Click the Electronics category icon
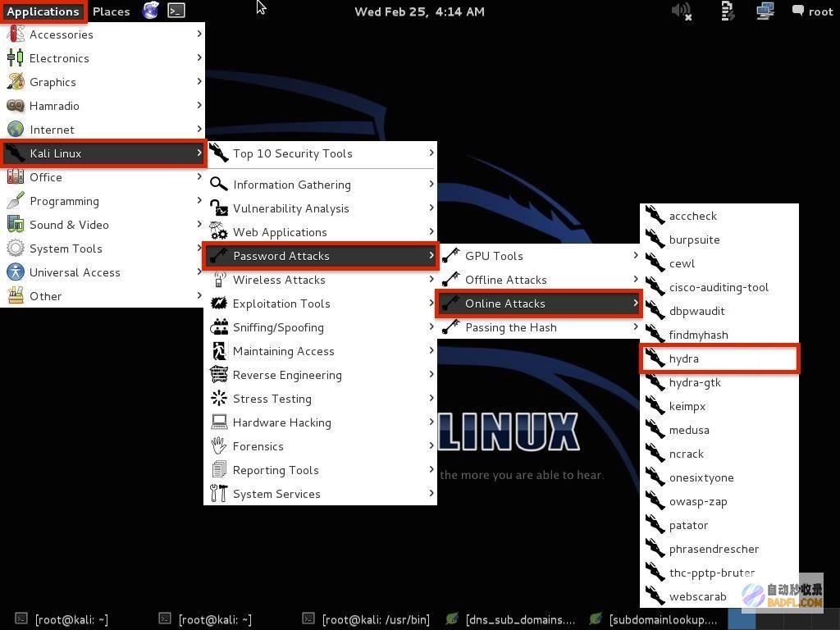Image resolution: width=840 pixels, height=630 pixels. 15,58
